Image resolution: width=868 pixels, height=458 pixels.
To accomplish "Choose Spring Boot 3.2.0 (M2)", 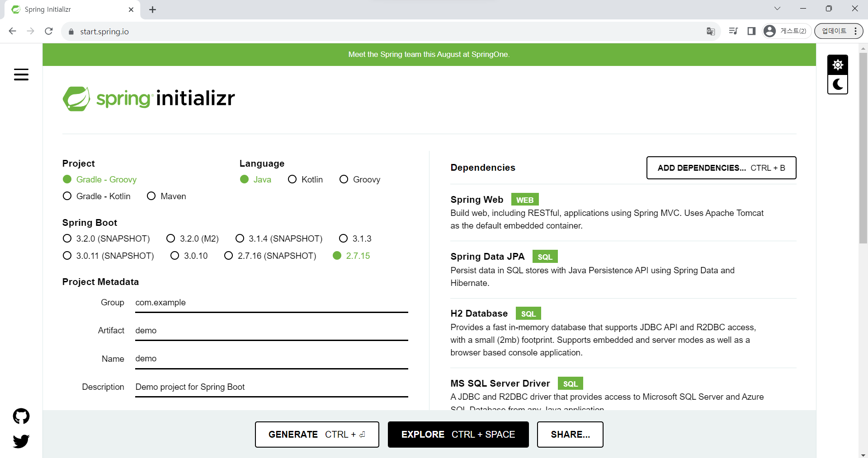I will point(193,238).
